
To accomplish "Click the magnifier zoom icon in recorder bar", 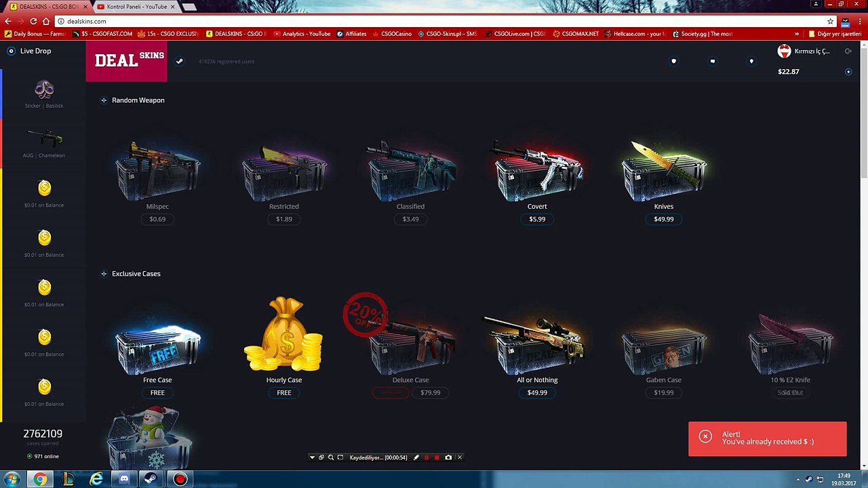I will coord(331,457).
